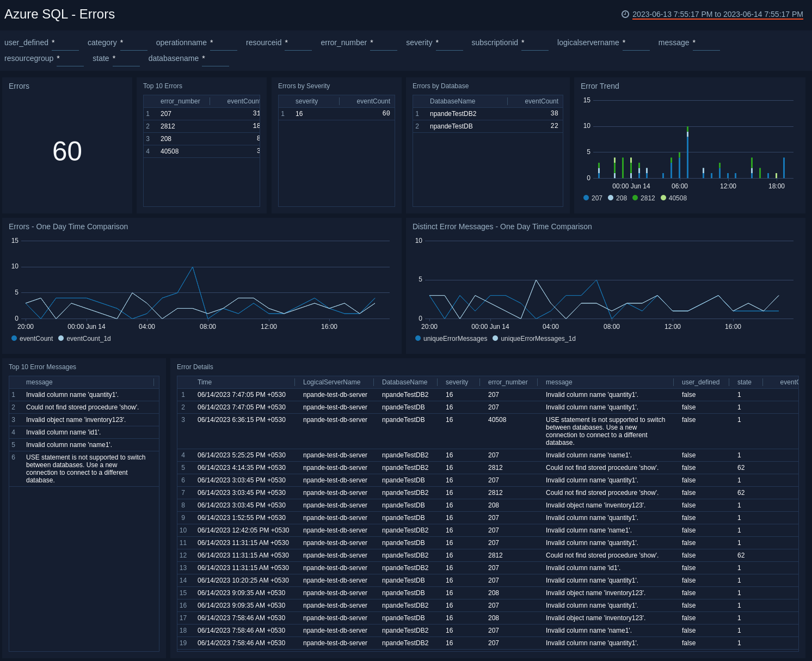Sort Top 10 Errors by error_number column
Screen dimensions: 812x661
pos(180,101)
